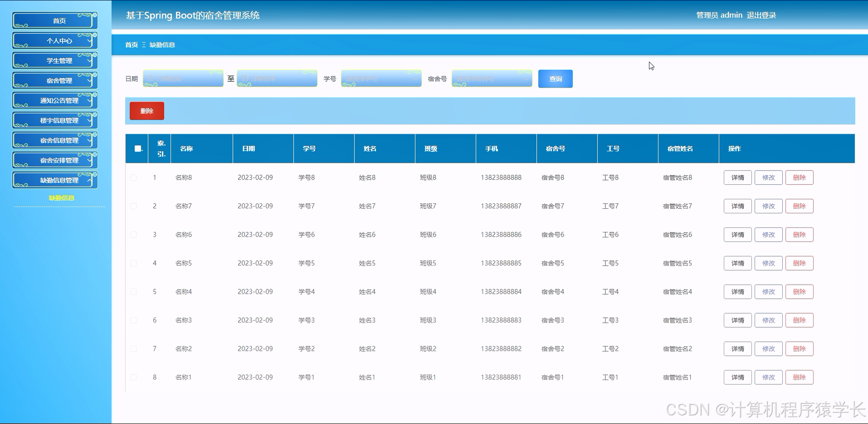The height and width of the screenshot is (424, 868).
Task: View 详情 for row 名称7
Action: [x=737, y=206]
